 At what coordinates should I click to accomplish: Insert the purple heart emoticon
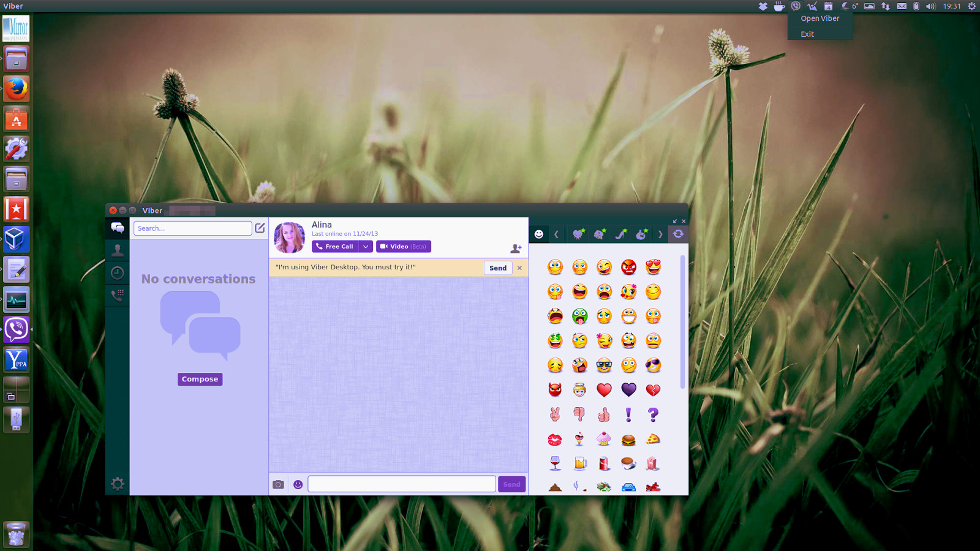click(628, 390)
